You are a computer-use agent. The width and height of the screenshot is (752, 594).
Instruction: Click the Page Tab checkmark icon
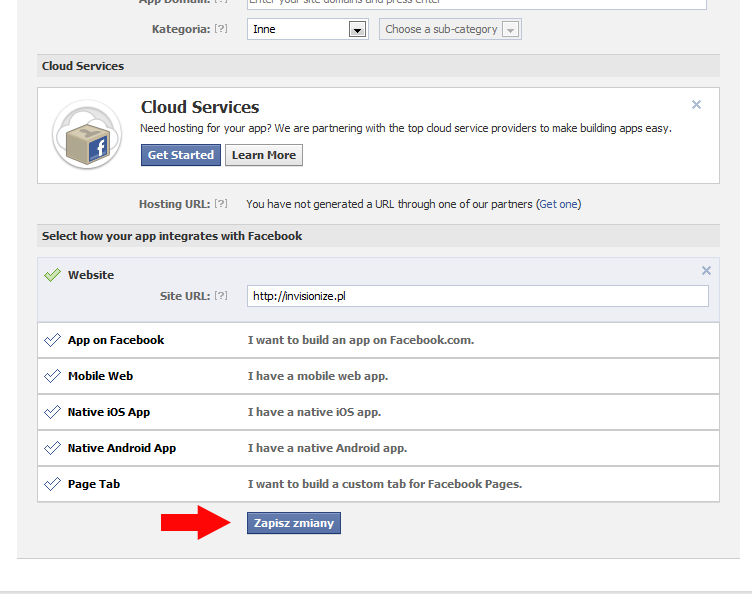tap(53, 484)
